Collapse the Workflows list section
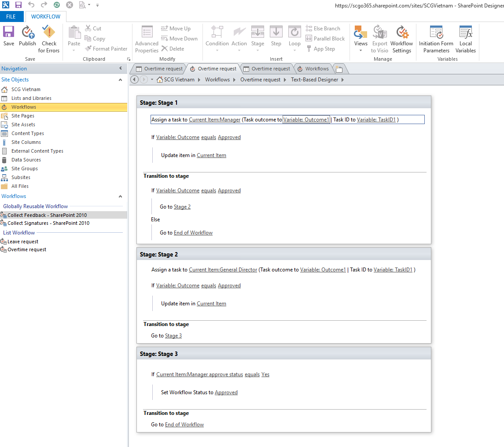 pos(121,196)
